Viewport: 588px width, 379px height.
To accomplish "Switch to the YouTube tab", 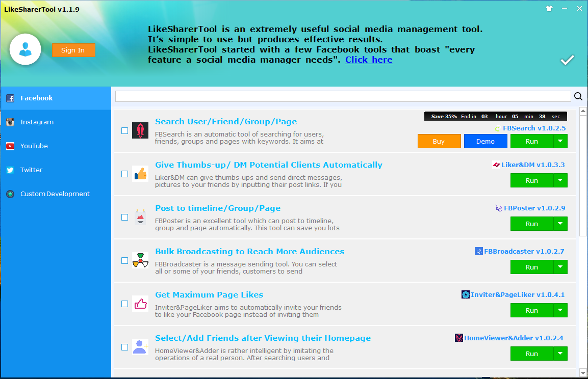I will coord(56,146).
